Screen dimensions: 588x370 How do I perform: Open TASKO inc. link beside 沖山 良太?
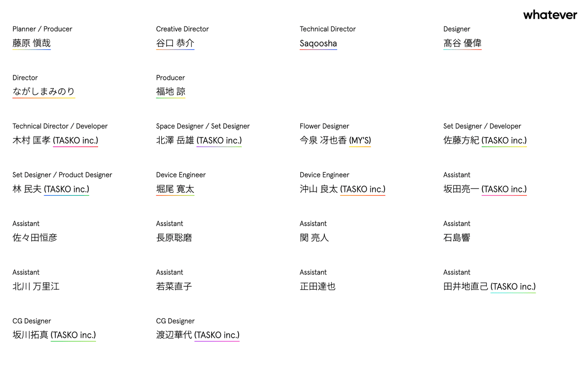363,189
